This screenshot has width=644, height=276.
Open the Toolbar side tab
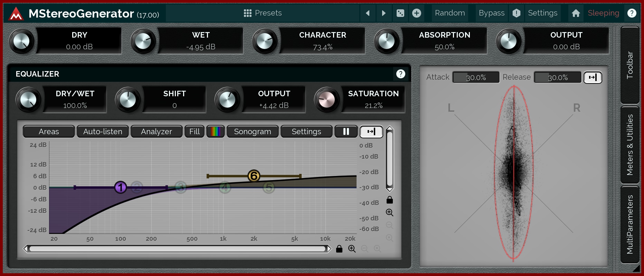pyautogui.click(x=629, y=65)
